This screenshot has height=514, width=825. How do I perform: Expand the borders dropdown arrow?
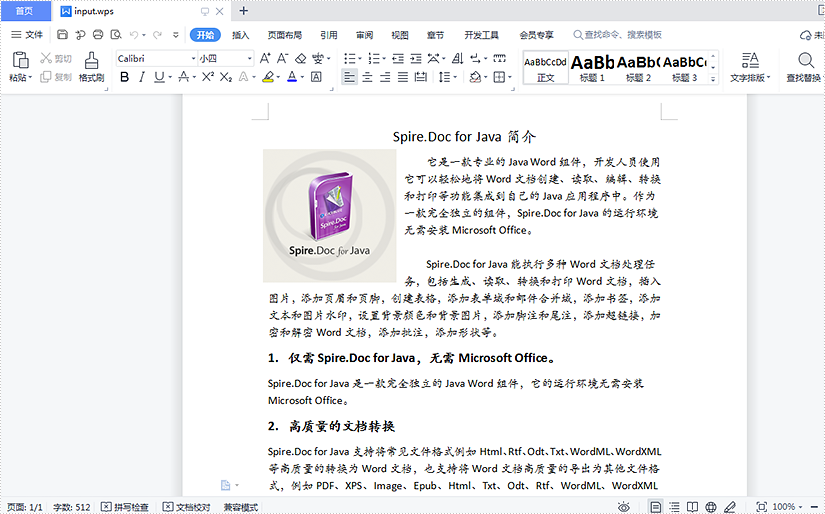[x=510, y=77]
